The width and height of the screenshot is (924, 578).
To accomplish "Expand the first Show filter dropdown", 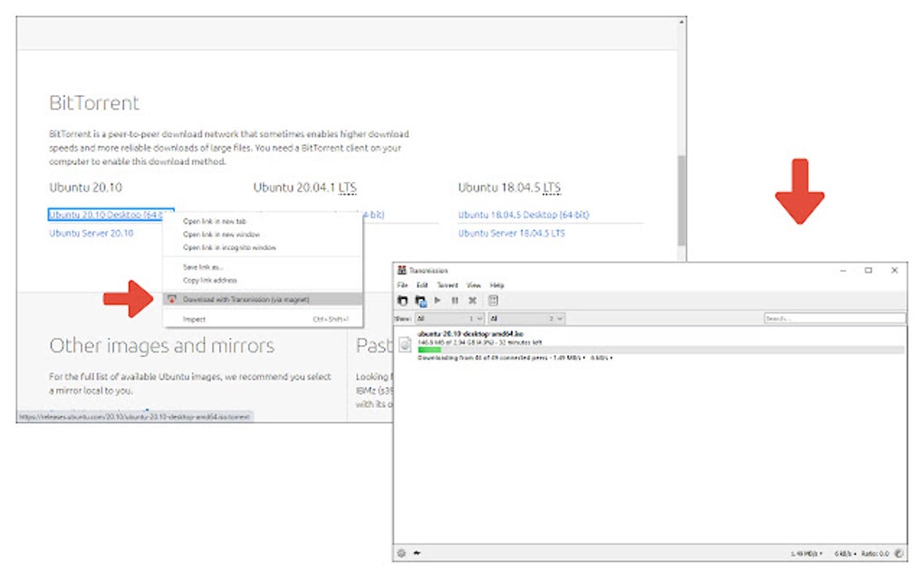I will pyautogui.click(x=449, y=319).
